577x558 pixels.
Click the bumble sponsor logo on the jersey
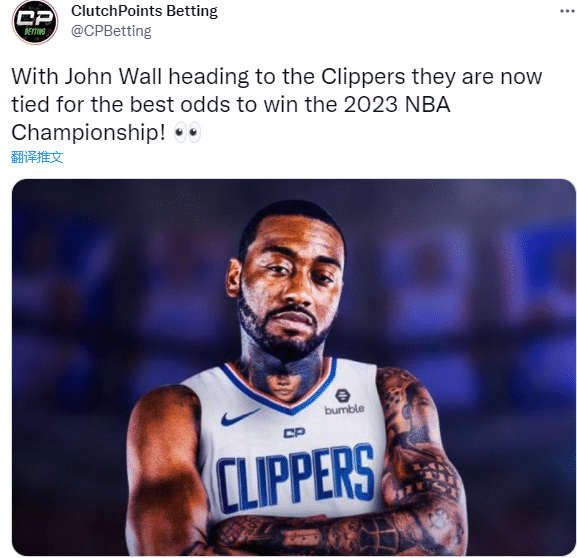[344, 402]
